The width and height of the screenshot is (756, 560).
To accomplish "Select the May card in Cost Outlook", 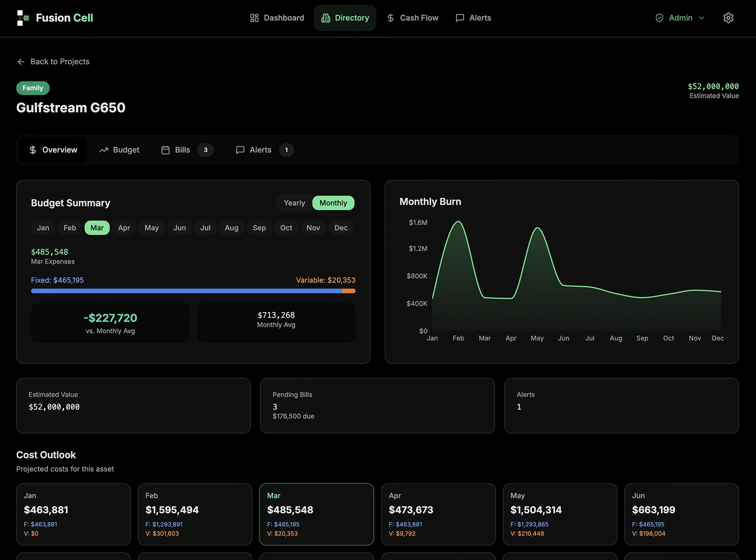I will pyautogui.click(x=560, y=514).
